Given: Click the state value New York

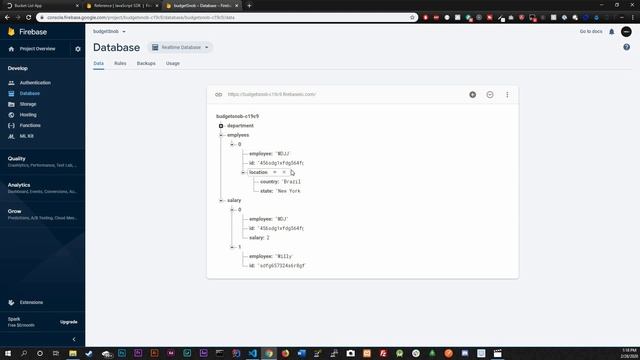Looking at the screenshot, I should pos(288,191).
